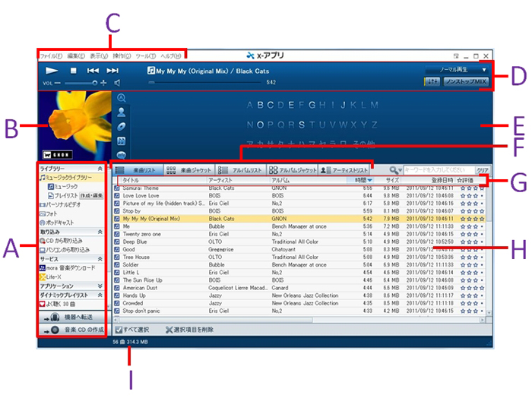Open the ノーマル再生 playback mode dropdown
The width and height of the screenshot is (532, 398).
pyautogui.click(x=456, y=69)
